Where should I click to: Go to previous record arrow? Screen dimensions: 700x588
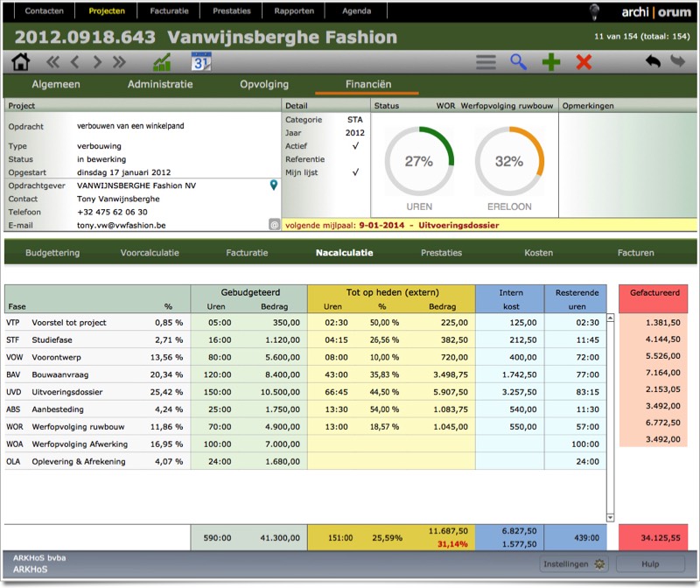click(x=74, y=62)
